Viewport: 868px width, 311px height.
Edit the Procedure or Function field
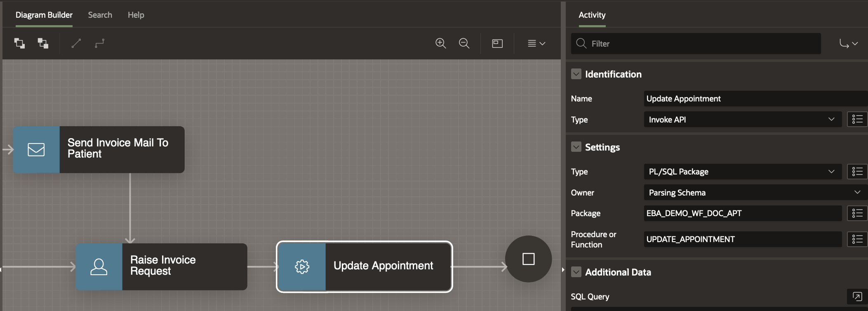click(743, 239)
